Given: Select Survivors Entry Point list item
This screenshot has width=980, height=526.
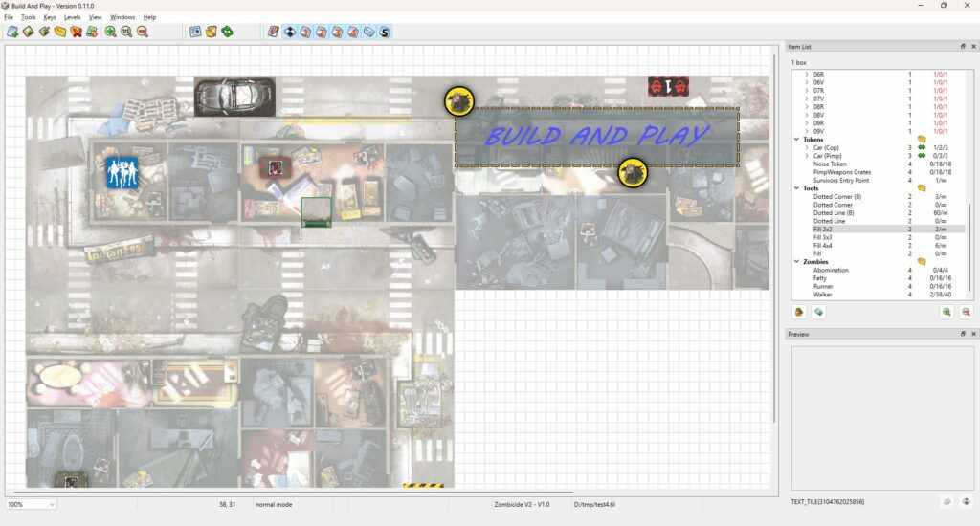Looking at the screenshot, I should pyautogui.click(x=840, y=180).
